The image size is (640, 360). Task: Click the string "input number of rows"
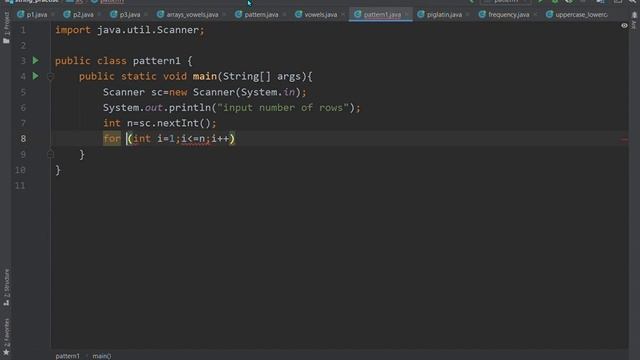[x=283, y=108]
